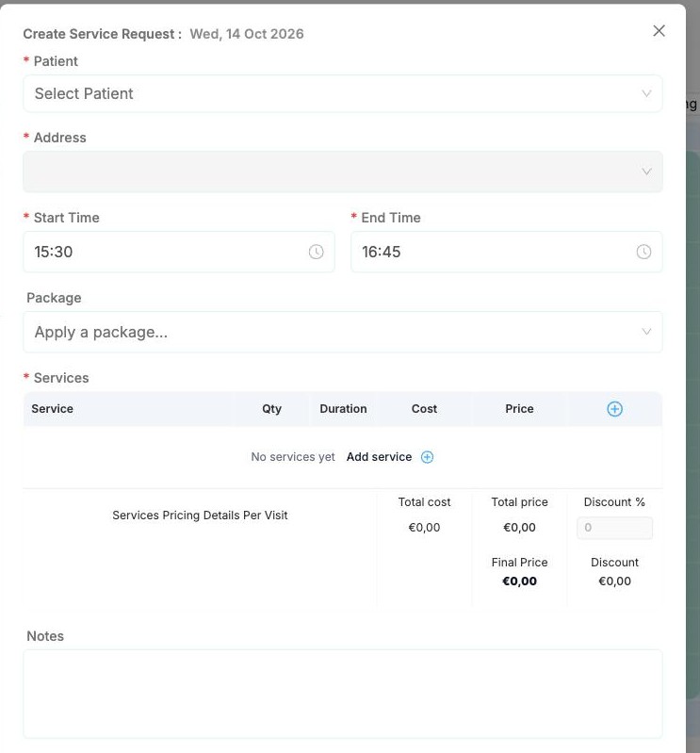Click the Discount % label
Image resolution: width=700 pixels, height=753 pixels.
click(x=614, y=502)
